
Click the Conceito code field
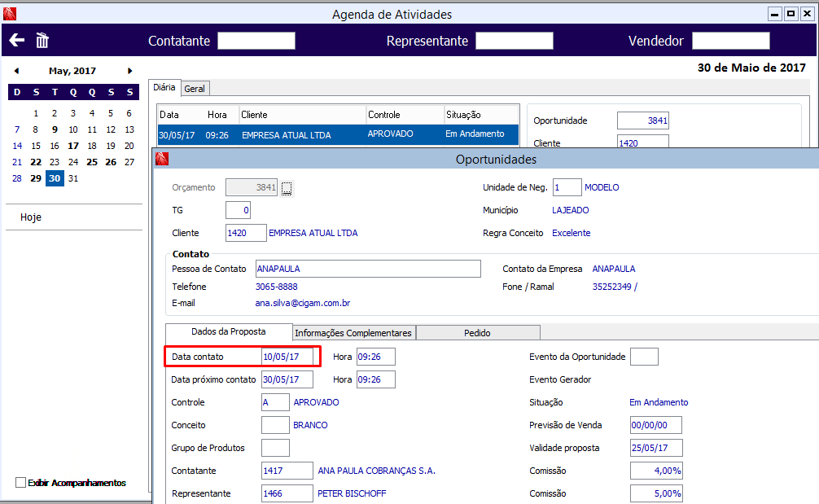tap(275, 425)
